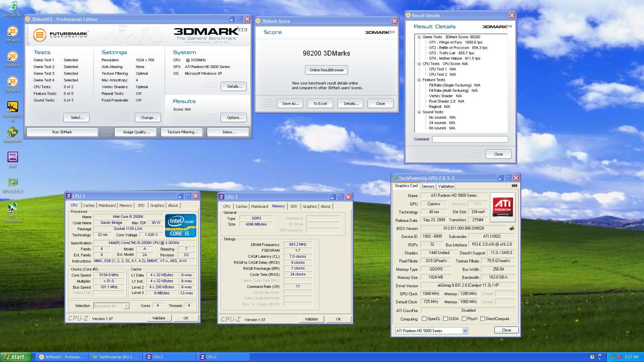Screen dimensions: 644x362
Task: Click the Close button at the bottom of GPU-Z
Action: (506, 330)
